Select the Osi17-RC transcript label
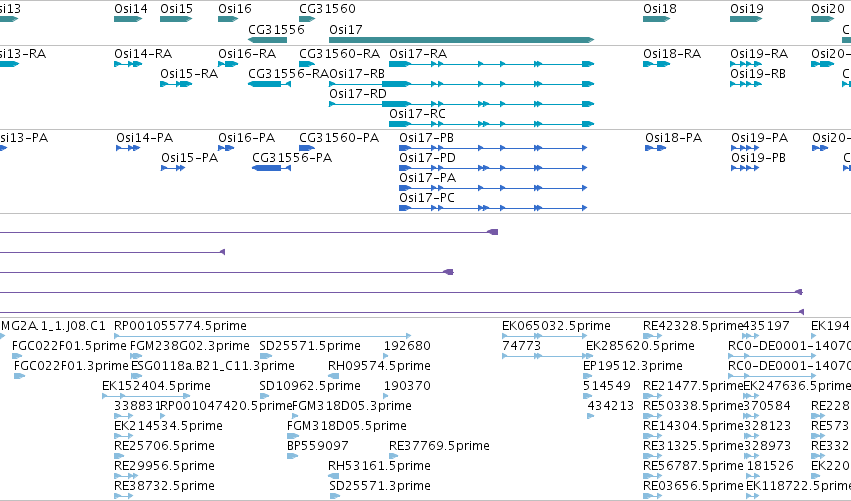This screenshot has width=851, height=501. coord(417,114)
